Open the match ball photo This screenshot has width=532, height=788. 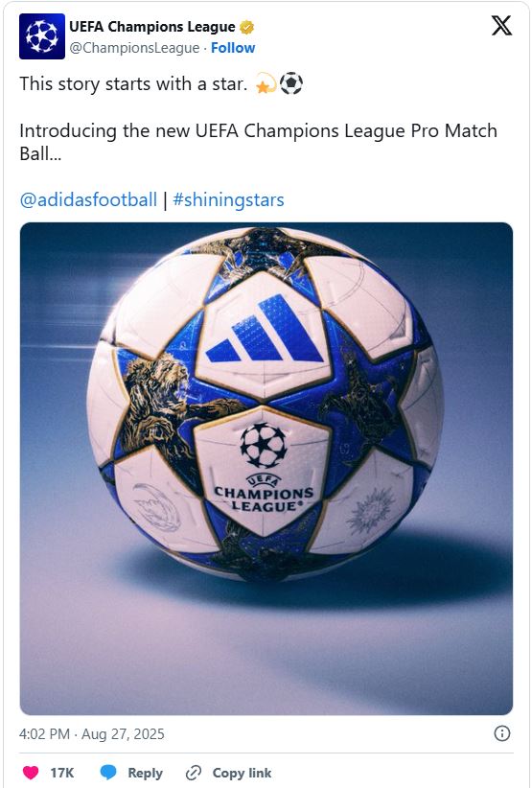[x=266, y=469]
